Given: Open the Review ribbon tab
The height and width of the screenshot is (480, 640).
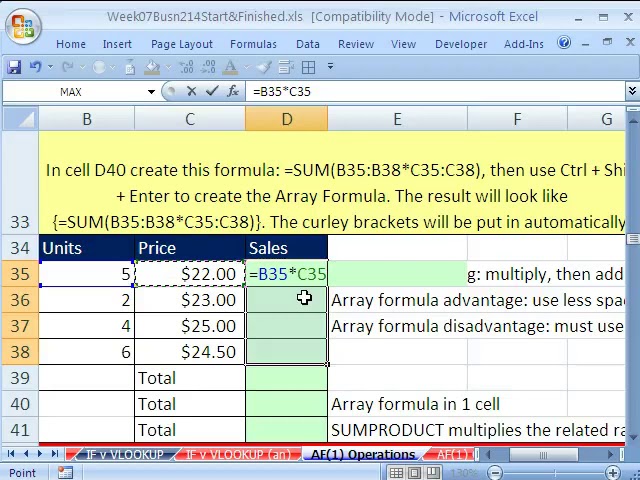Looking at the screenshot, I should tap(356, 44).
